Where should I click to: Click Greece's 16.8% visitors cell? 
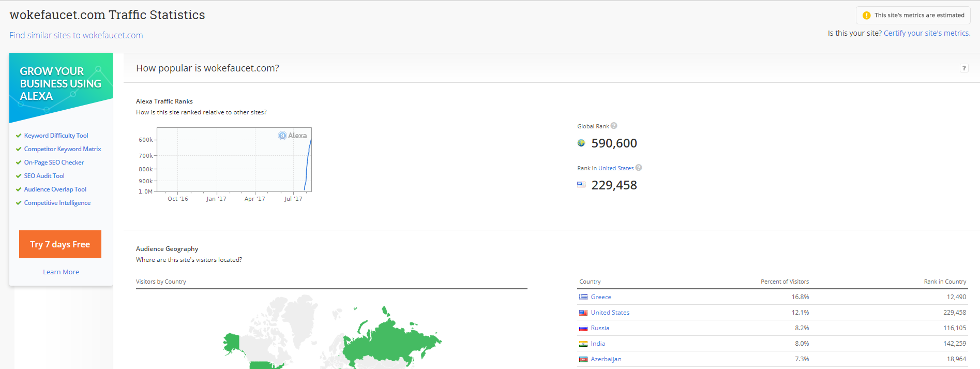[800, 297]
